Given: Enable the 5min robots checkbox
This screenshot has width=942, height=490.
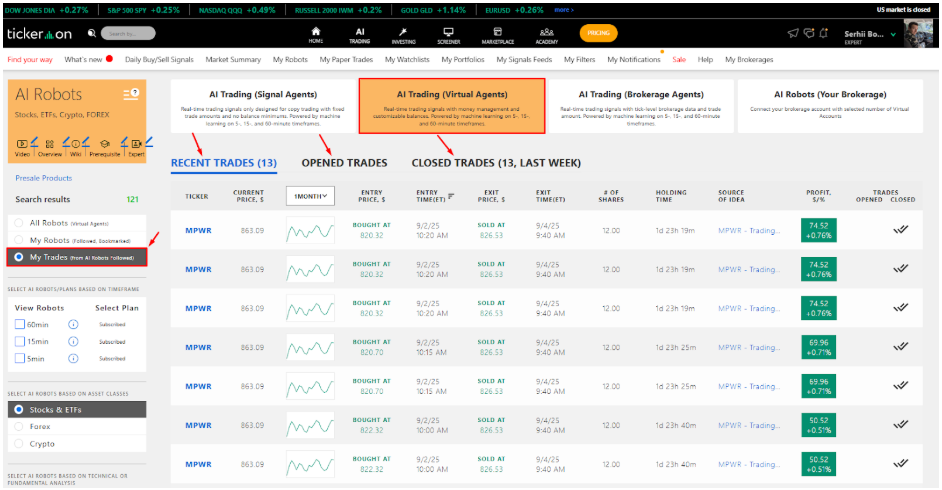Looking at the screenshot, I should tap(20, 358).
